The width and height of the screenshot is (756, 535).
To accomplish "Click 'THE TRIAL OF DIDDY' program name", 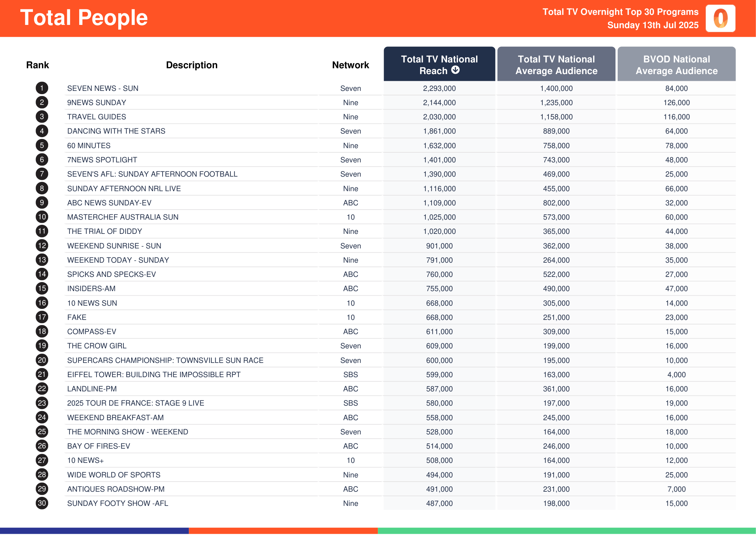I will tap(104, 231).
